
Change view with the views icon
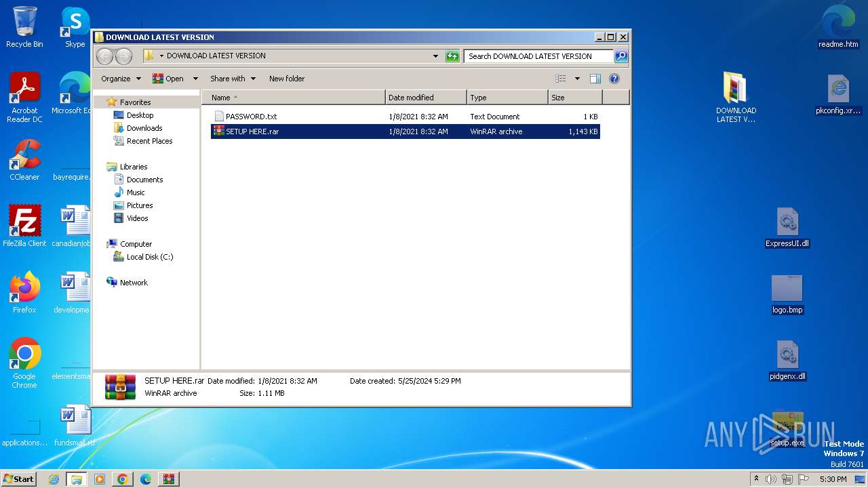tap(561, 79)
